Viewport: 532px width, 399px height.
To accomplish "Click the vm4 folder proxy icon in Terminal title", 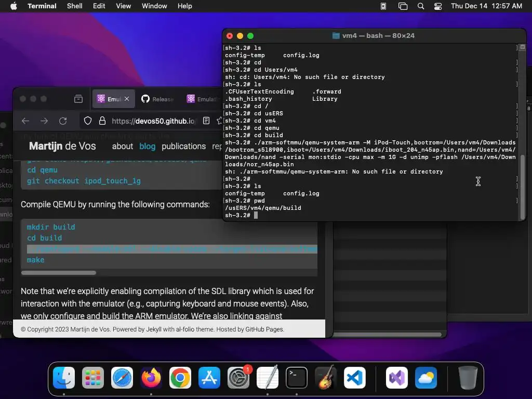I will (x=336, y=36).
